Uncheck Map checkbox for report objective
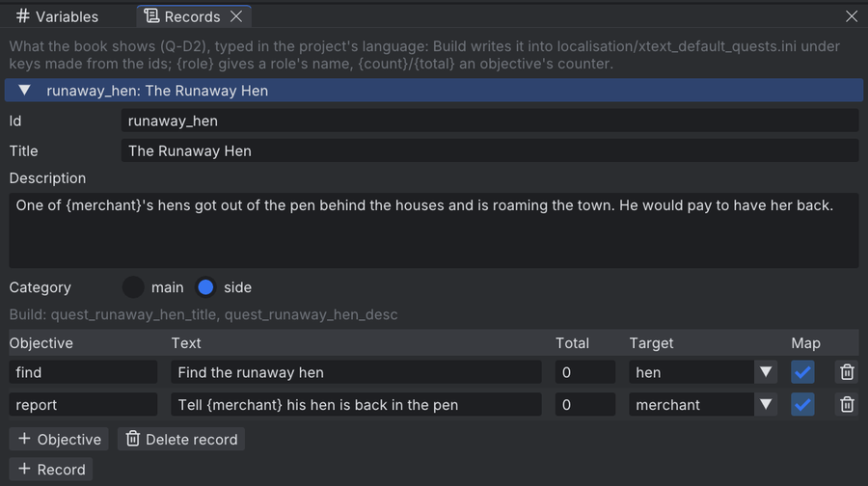868x486 pixels. coord(802,405)
